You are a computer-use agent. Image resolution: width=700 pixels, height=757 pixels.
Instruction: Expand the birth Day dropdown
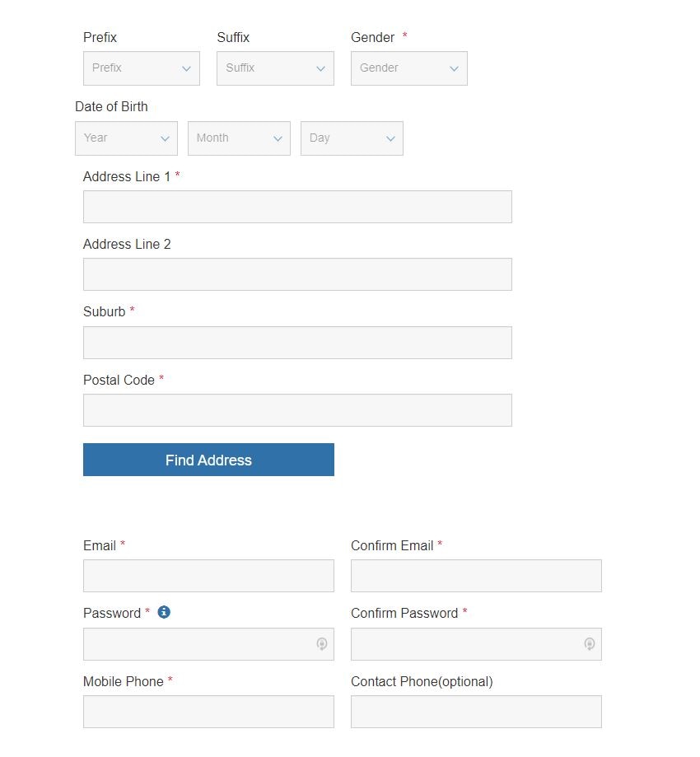tap(352, 138)
